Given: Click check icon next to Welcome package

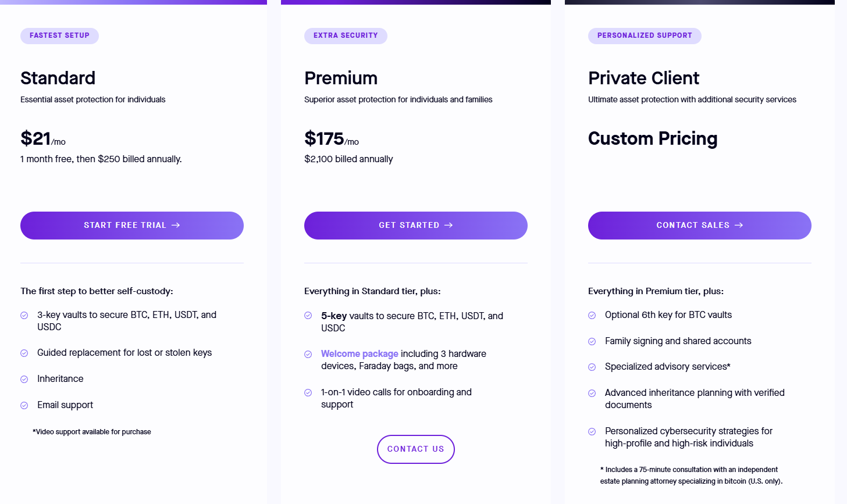Looking at the screenshot, I should 308,354.
